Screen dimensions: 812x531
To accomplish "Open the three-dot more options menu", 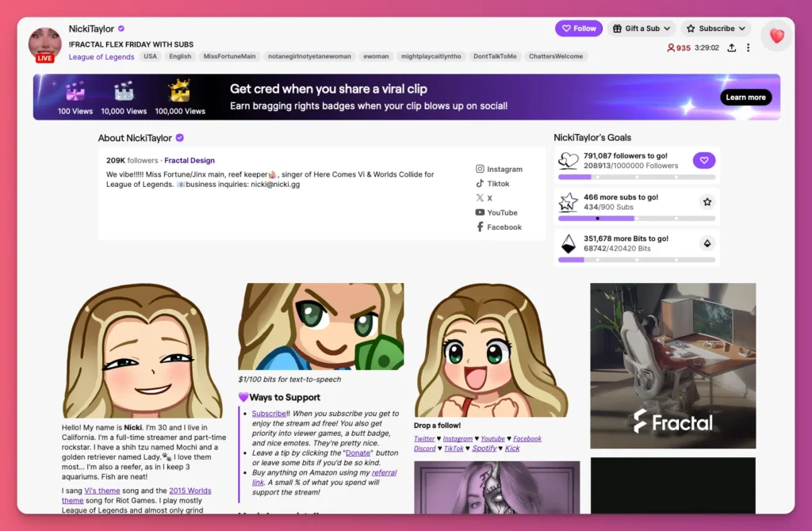I will coord(748,48).
